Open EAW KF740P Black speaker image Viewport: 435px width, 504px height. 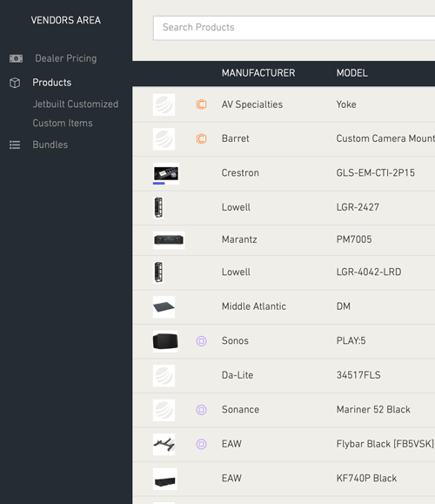coord(164,479)
